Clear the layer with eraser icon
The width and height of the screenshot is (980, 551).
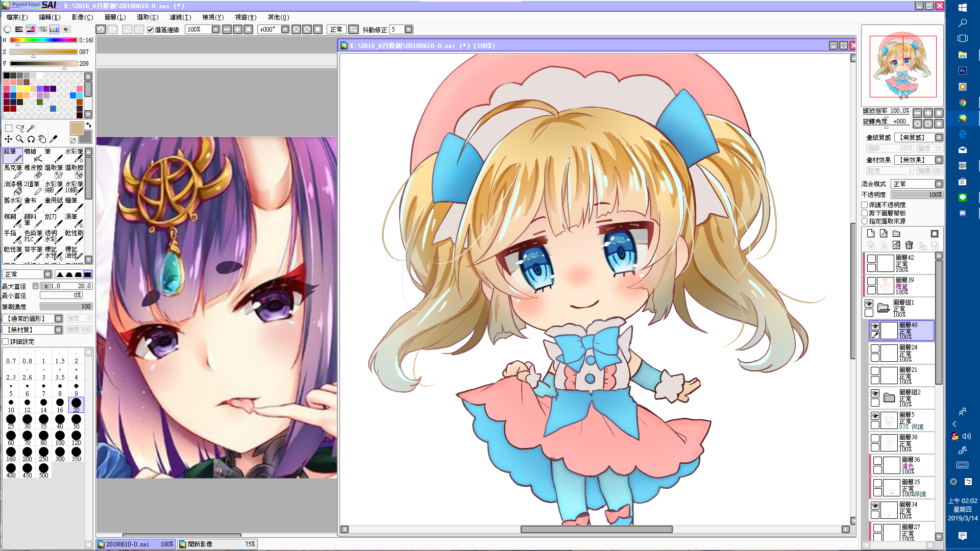[896, 245]
